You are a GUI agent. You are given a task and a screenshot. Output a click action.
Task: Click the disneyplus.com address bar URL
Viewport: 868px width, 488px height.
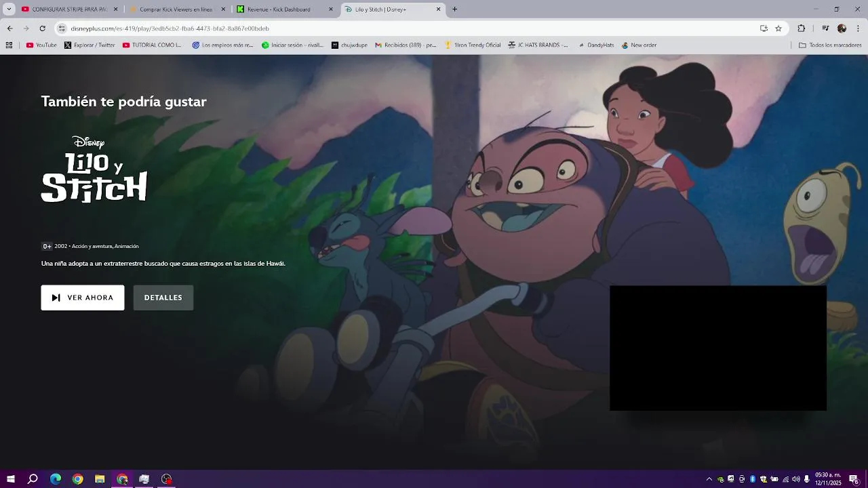coord(170,28)
